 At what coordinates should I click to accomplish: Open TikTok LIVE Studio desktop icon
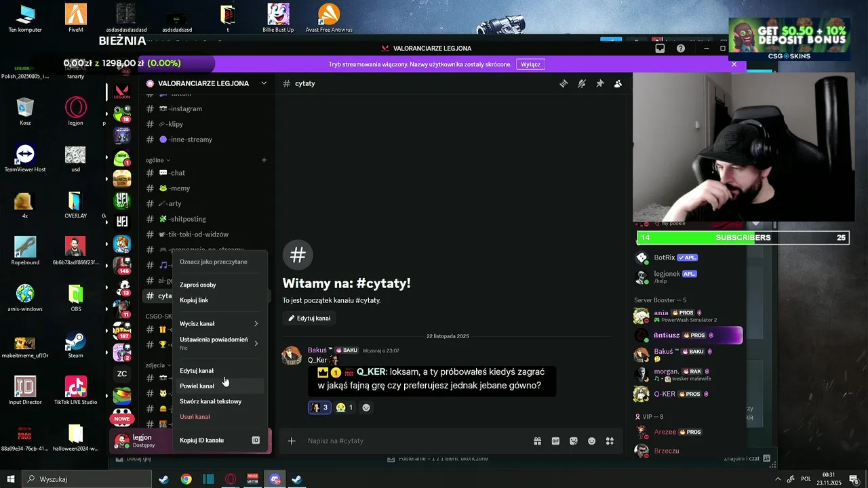75,391
